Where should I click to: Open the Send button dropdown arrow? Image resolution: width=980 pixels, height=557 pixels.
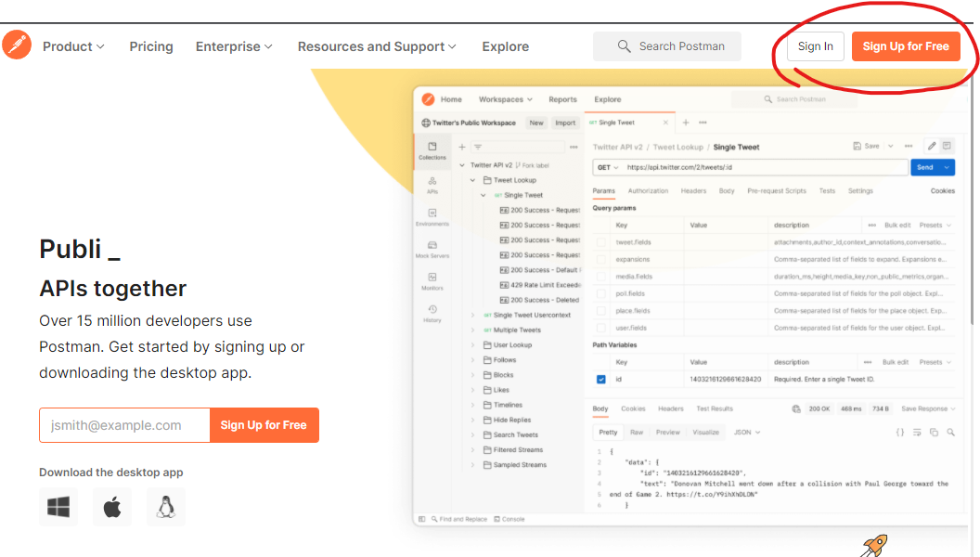[947, 167]
